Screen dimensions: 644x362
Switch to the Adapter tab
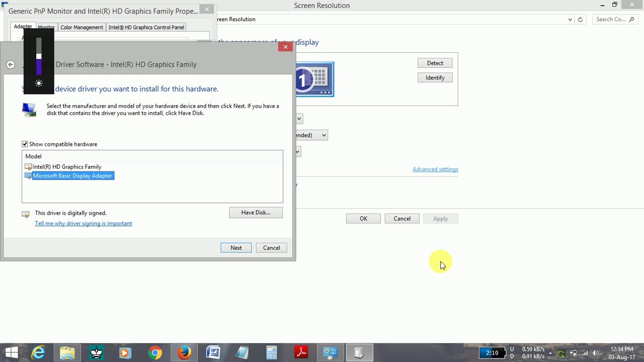click(23, 27)
